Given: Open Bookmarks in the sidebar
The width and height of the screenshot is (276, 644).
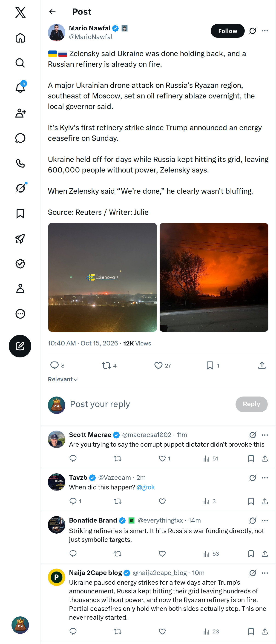Looking at the screenshot, I should (x=20, y=213).
